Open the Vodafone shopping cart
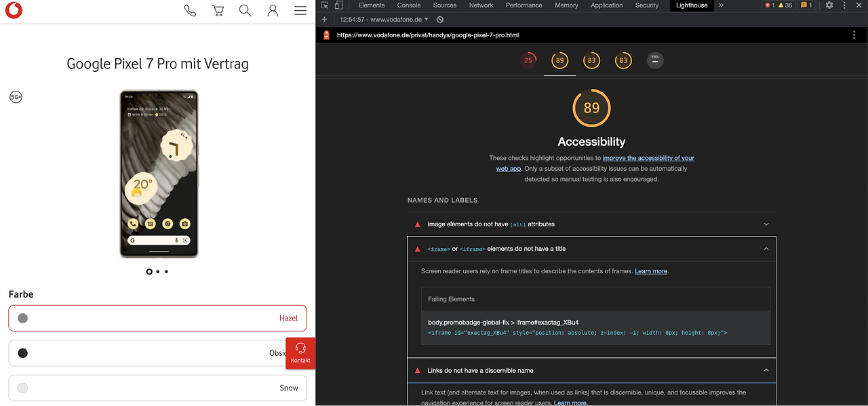The width and height of the screenshot is (868, 406). click(218, 10)
